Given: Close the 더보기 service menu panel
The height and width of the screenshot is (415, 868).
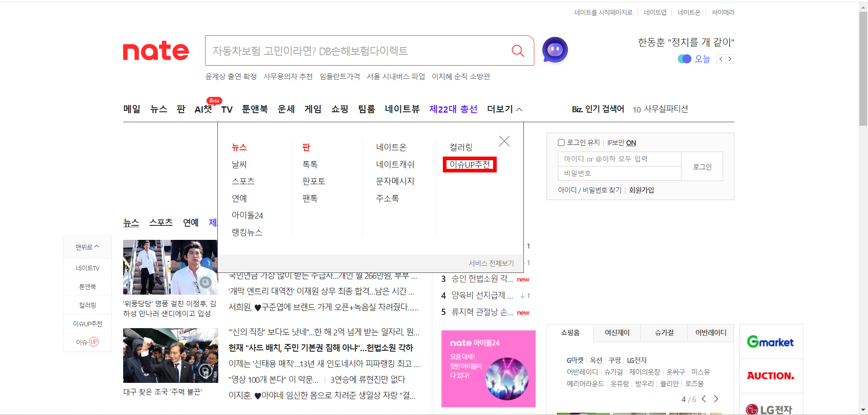Looking at the screenshot, I should click(504, 141).
